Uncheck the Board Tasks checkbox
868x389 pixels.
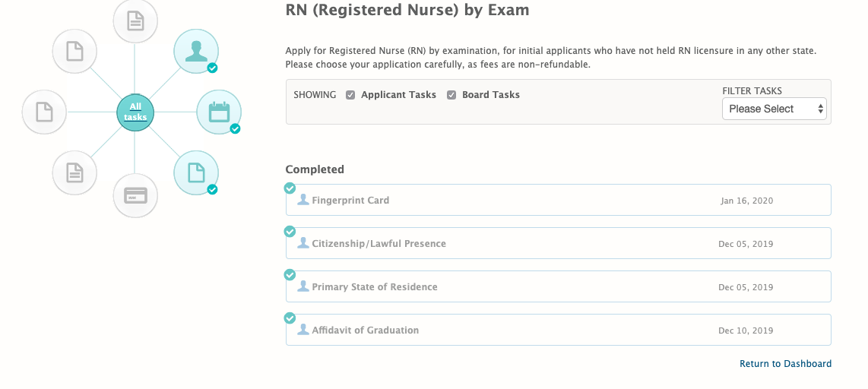[x=451, y=95]
